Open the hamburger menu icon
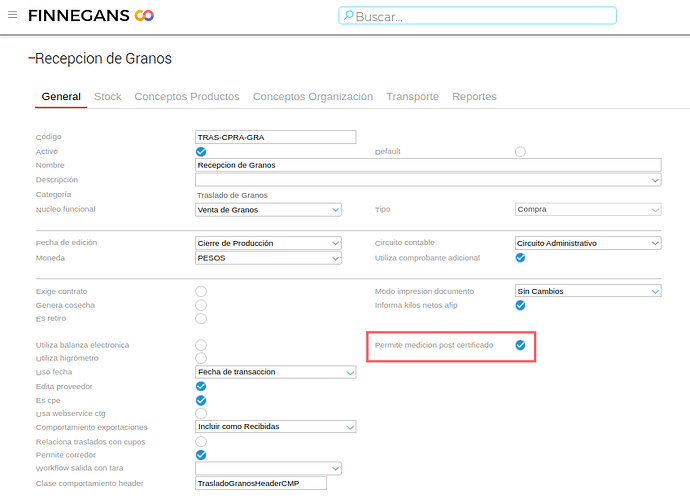 pos(12,15)
